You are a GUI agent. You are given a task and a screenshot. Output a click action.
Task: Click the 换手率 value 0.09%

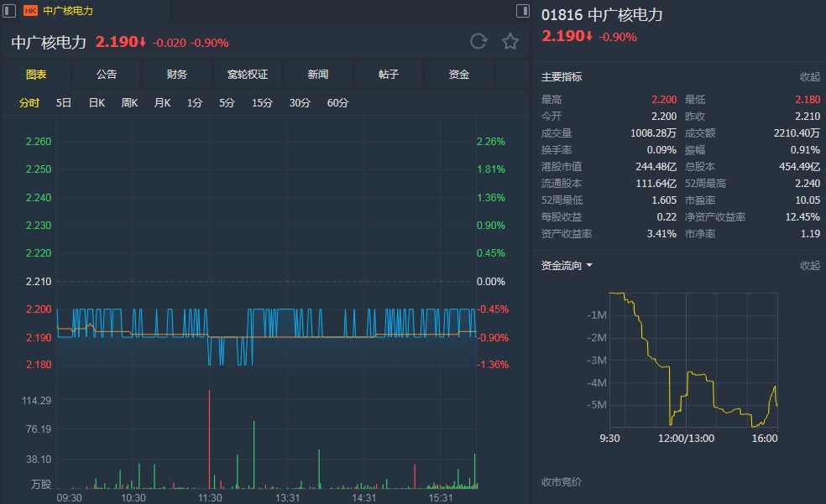661,150
